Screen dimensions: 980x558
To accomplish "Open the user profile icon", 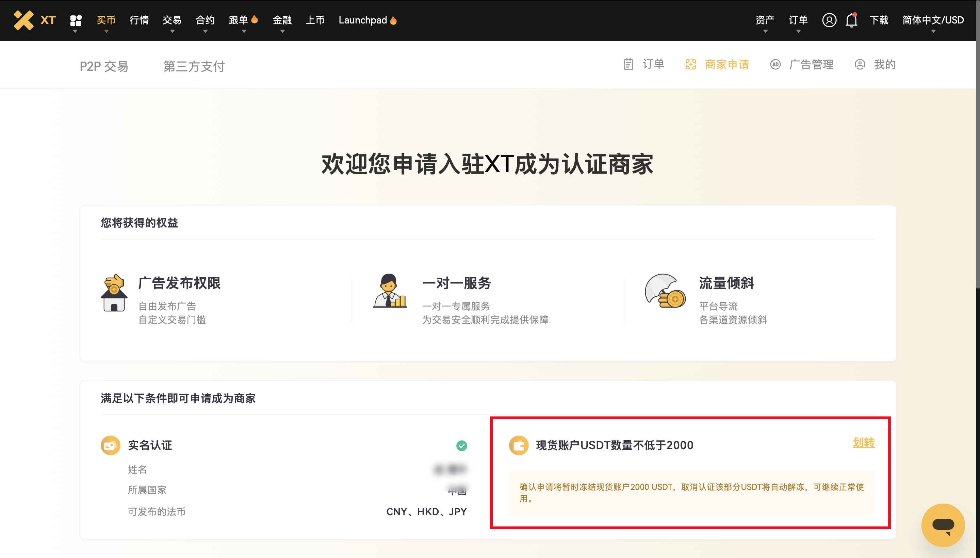I will pyautogui.click(x=829, y=20).
